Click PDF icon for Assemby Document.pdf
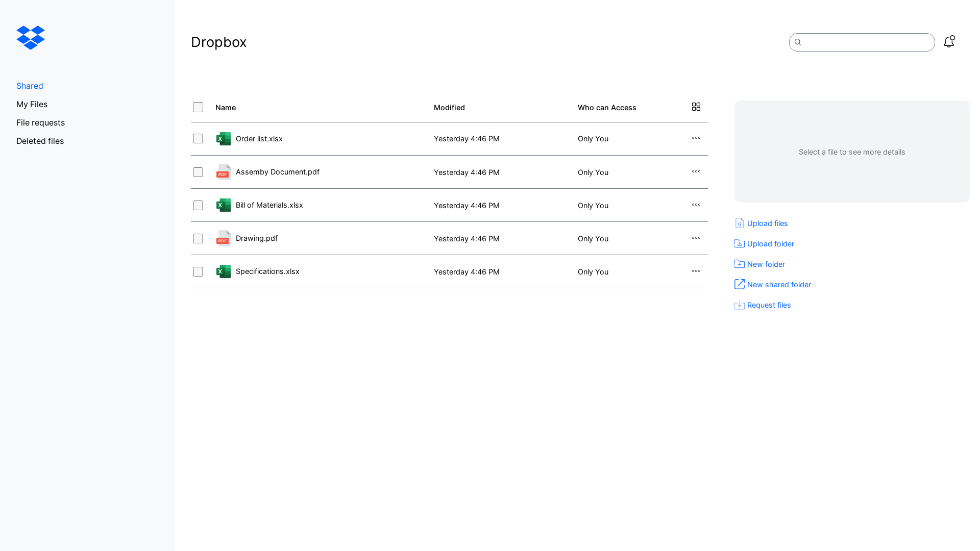 point(223,172)
